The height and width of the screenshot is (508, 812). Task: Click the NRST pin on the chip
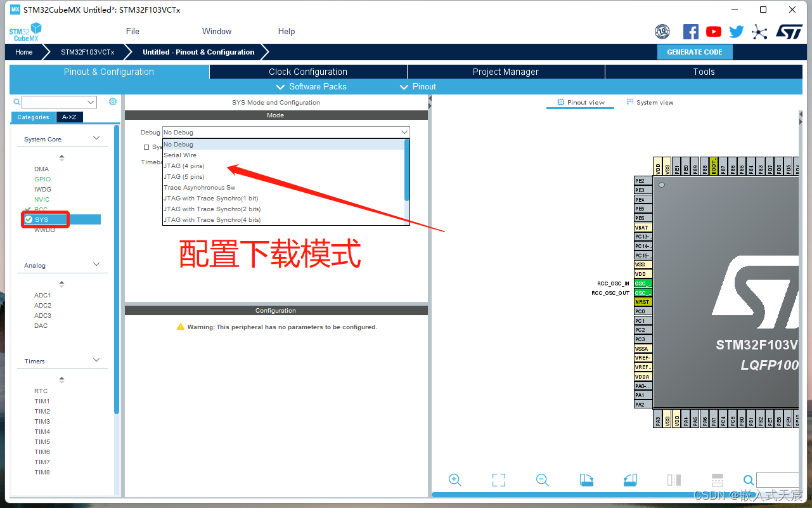643,302
